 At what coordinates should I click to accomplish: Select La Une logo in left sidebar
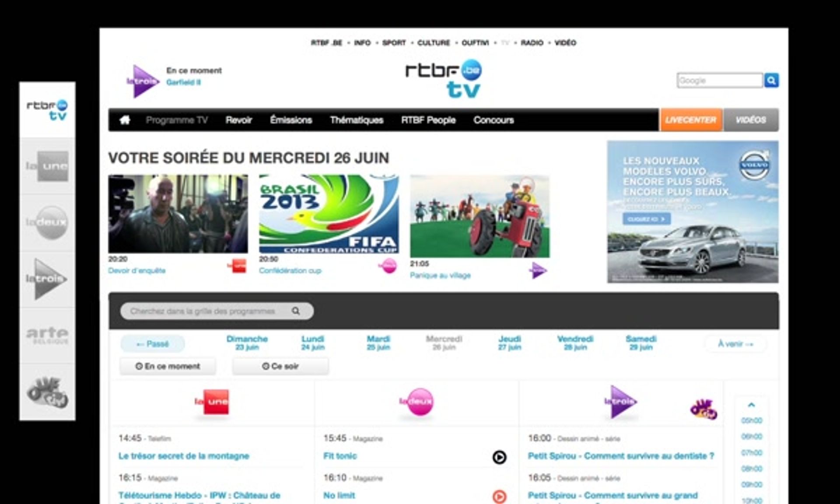click(47, 166)
